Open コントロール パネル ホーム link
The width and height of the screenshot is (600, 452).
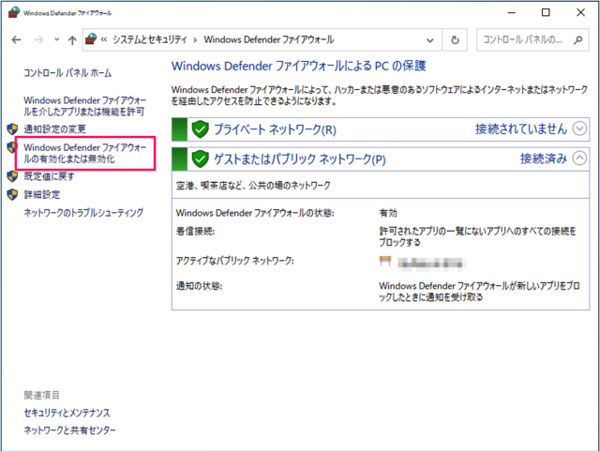tap(67, 74)
